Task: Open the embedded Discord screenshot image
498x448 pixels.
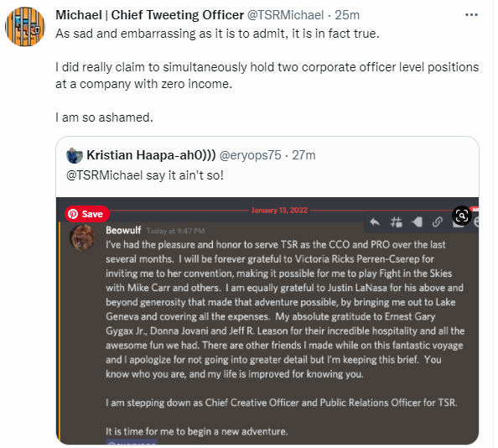Action: click(267, 321)
